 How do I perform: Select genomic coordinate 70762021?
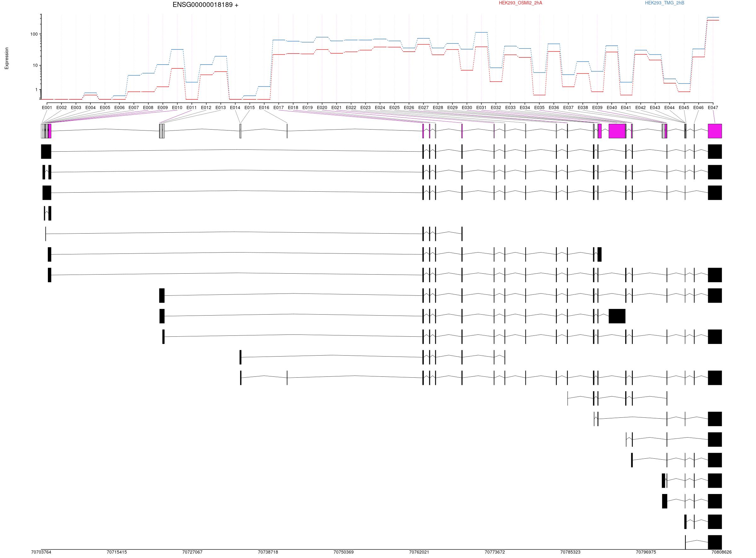pos(419,552)
